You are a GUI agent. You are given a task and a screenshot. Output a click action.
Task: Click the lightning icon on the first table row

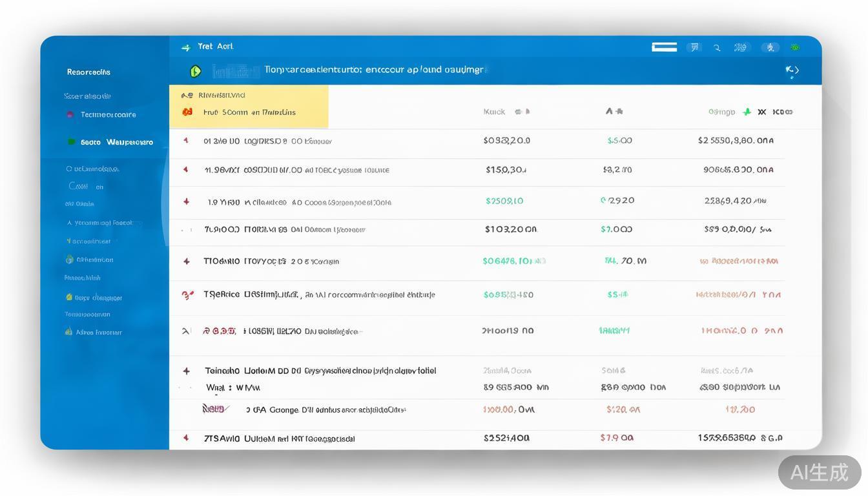[186, 140]
